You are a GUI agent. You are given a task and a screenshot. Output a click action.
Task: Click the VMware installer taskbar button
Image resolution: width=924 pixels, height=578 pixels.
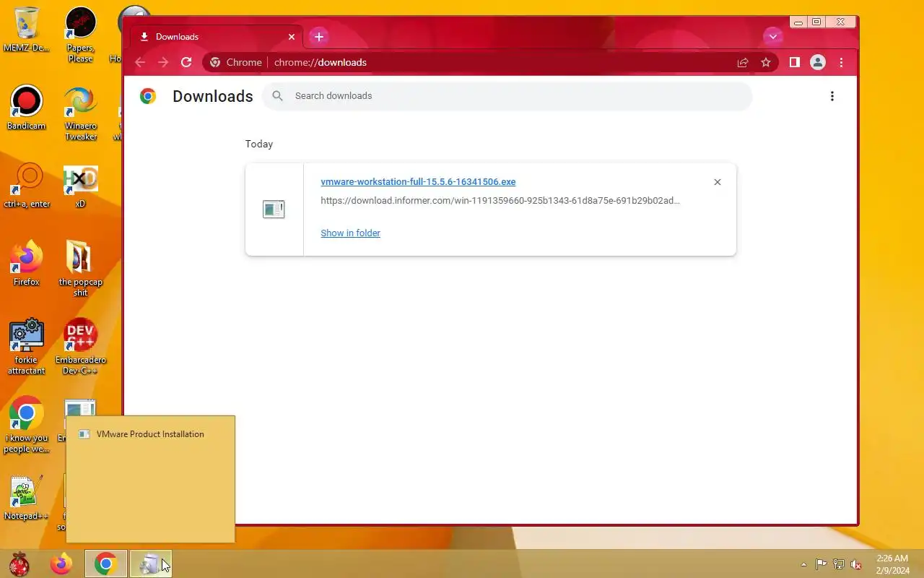pyautogui.click(x=150, y=564)
